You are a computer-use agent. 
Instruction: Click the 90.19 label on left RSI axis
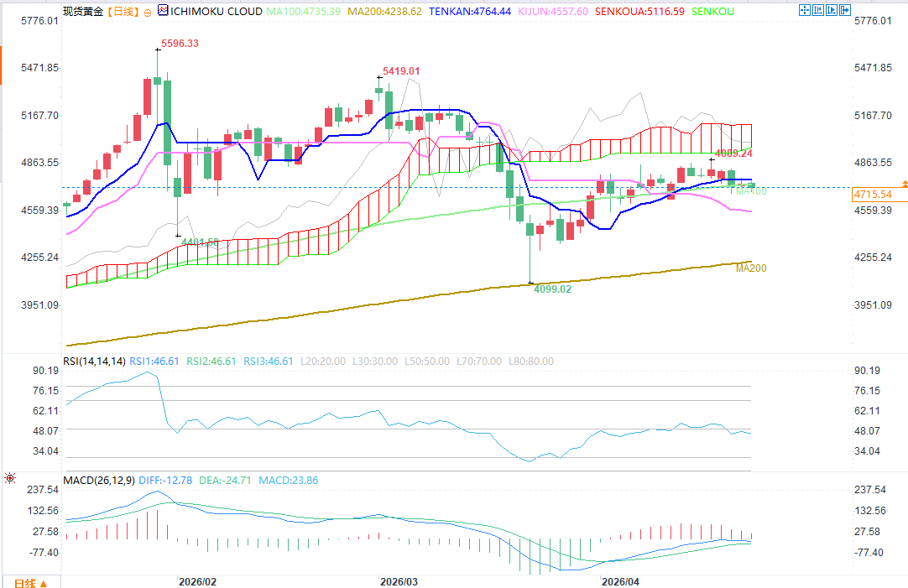click(46, 371)
